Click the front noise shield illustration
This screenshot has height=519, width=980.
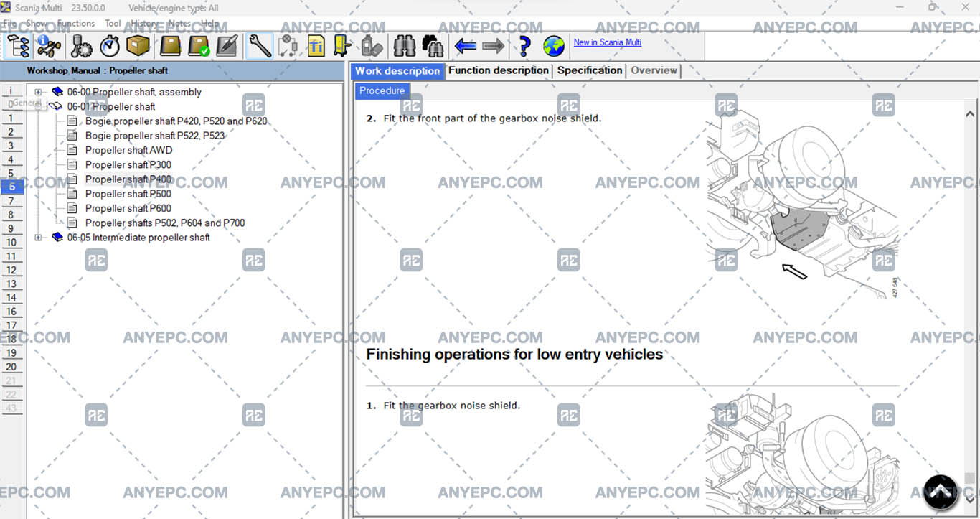[802, 204]
